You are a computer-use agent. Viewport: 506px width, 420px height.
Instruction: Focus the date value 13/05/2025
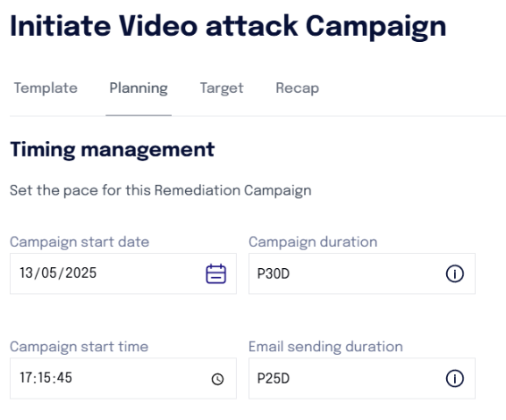[x=58, y=273]
